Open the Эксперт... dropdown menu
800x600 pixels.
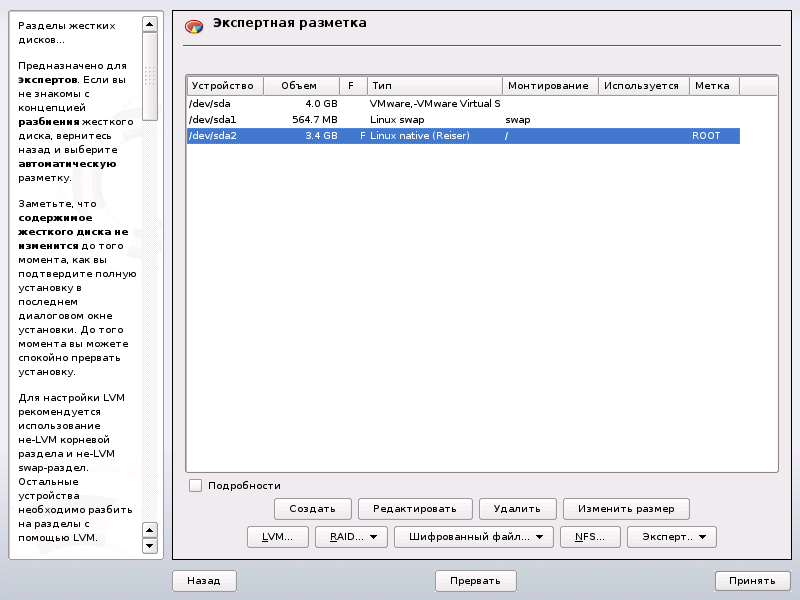point(672,537)
